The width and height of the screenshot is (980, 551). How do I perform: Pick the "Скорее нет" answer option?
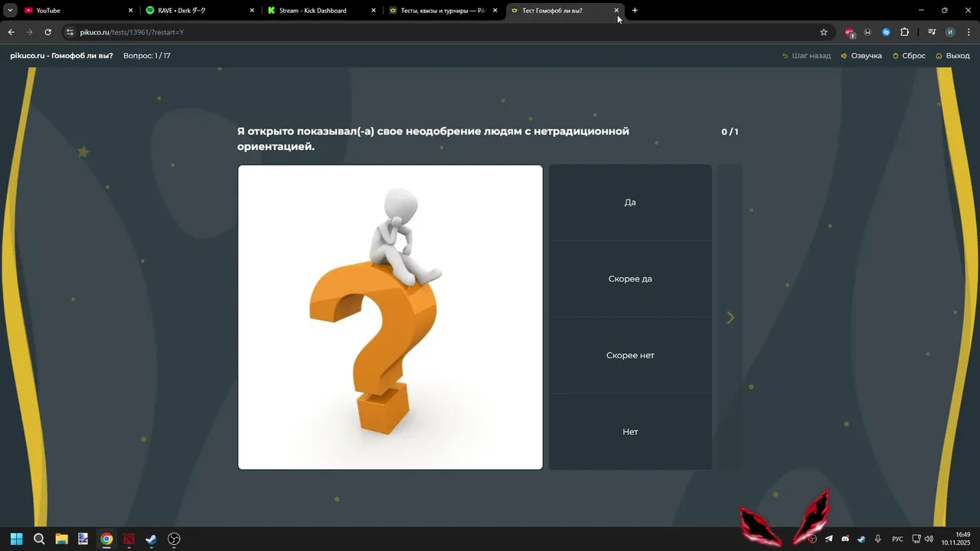point(630,356)
